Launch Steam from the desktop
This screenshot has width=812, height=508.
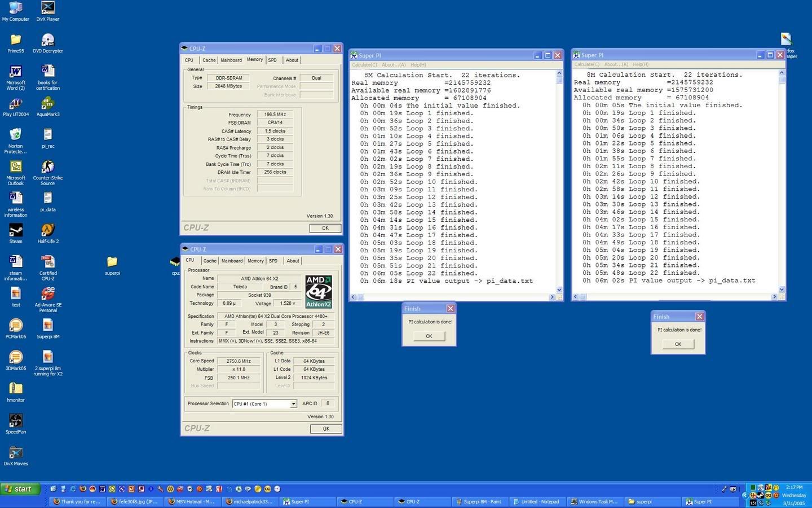(x=15, y=234)
